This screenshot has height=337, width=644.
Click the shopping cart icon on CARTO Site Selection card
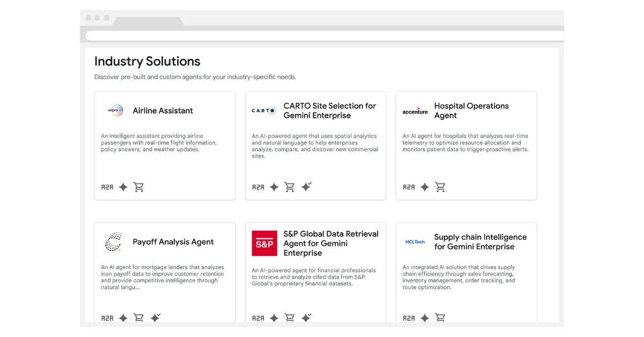[x=290, y=187]
